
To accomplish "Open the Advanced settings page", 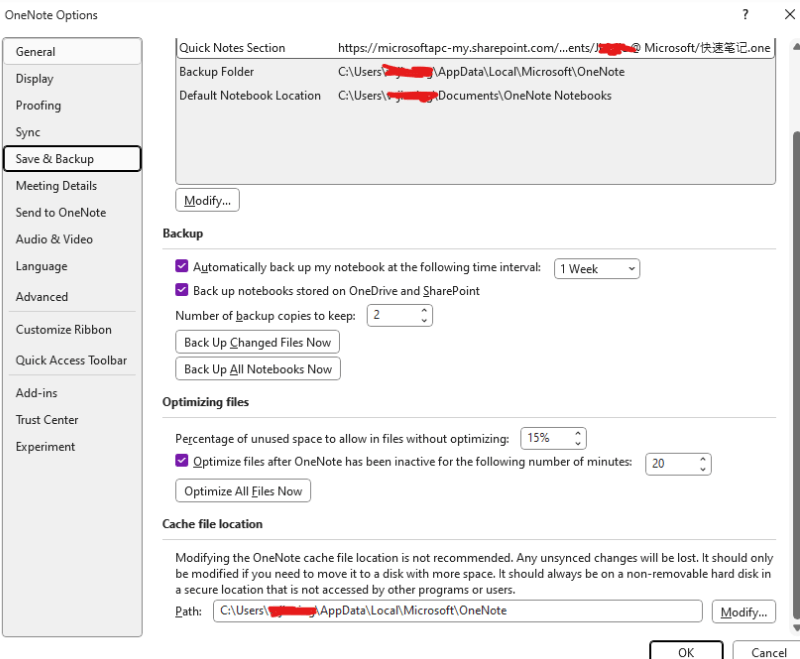I will (x=41, y=296).
